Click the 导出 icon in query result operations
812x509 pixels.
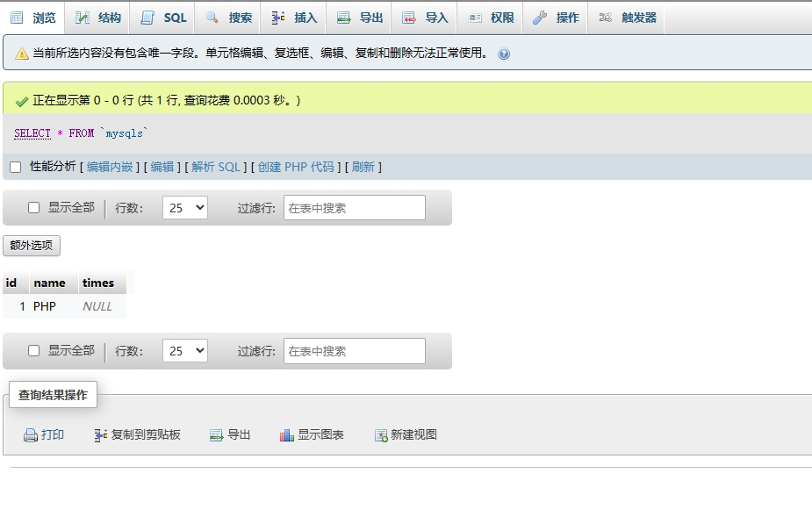(230, 434)
